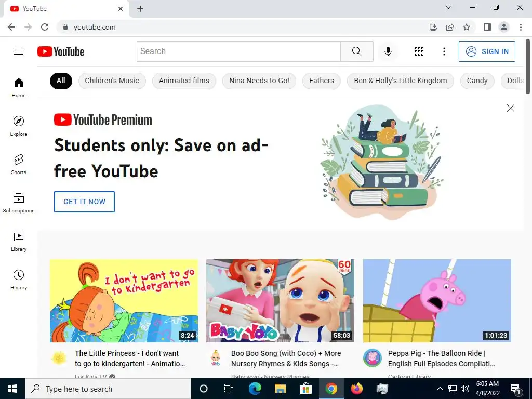The height and width of the screenshot is (399, 532).
Task: Share this page from the address bar
Action: [x=450, y=27]
